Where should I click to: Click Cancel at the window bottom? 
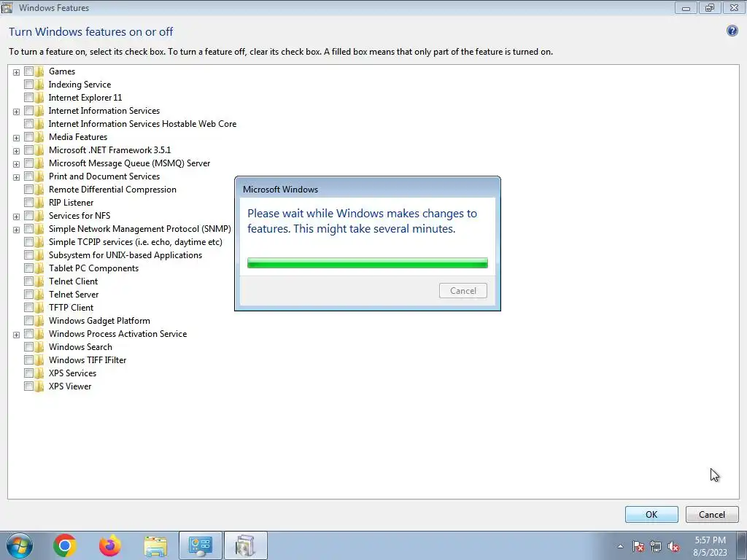coord(712,514)
